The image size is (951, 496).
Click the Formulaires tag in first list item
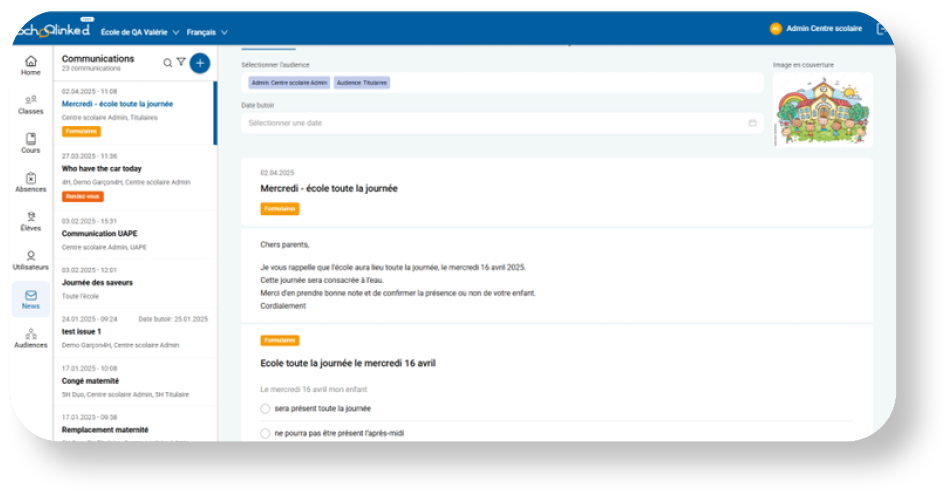coord(81,132)
